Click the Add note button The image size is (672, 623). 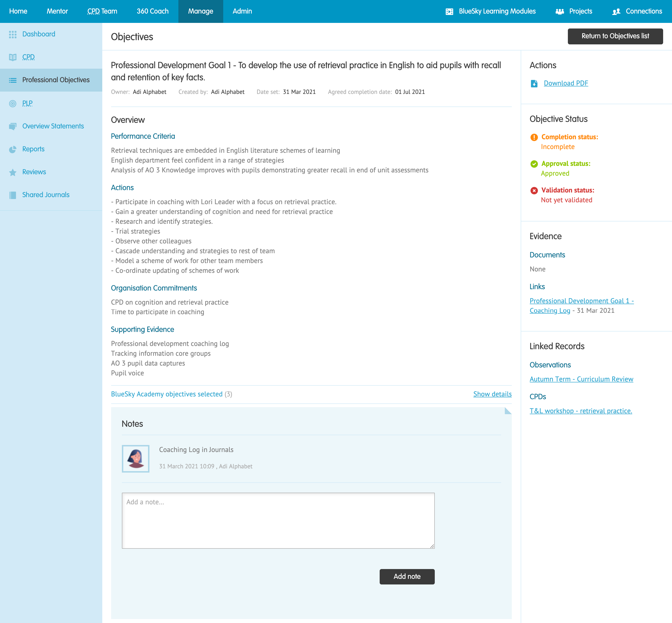[407, 577]
